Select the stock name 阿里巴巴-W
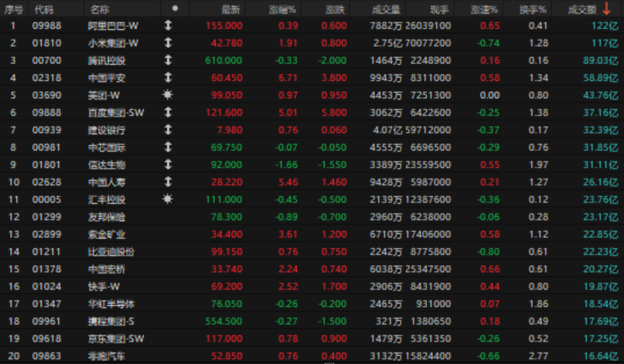Viewport: 624px width, 364px height. pos(113,26)
